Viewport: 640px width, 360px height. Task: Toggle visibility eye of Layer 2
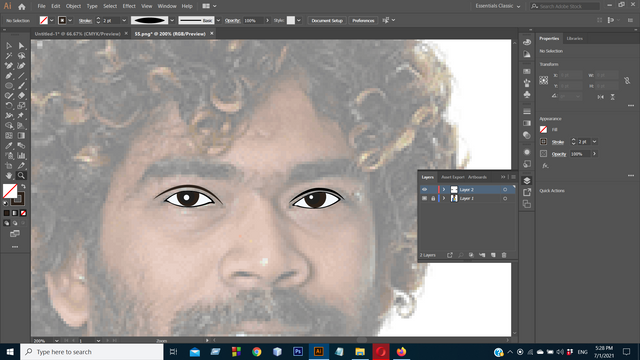point(424,189)
